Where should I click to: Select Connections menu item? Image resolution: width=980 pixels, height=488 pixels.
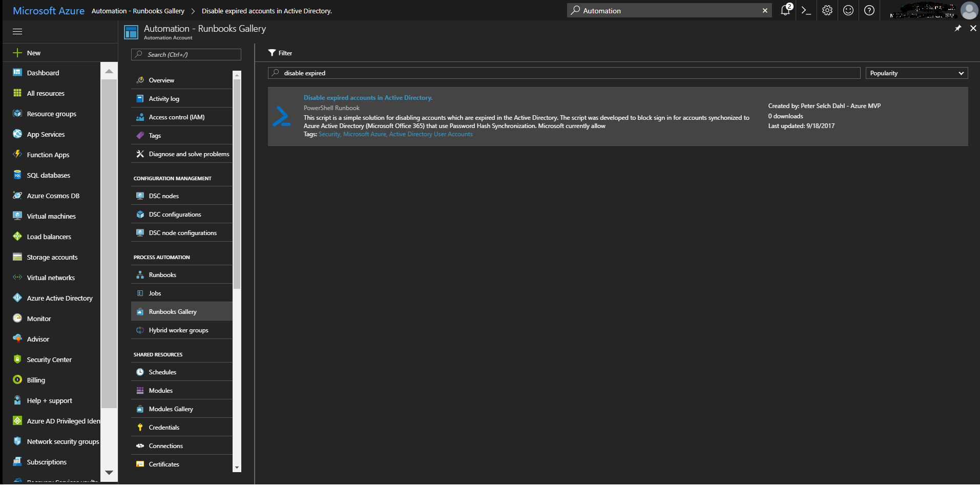pyautogui.click(x=182, y=446)
